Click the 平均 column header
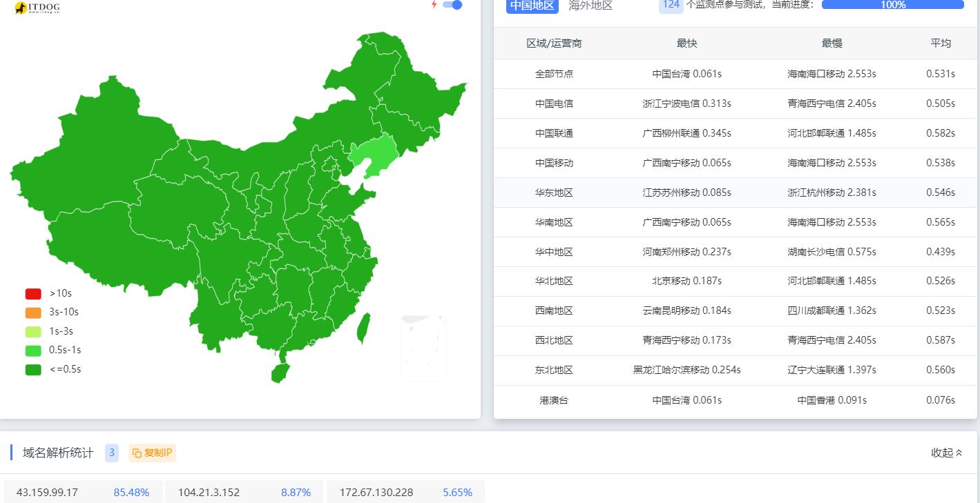Viewport: 980px width, 503px height. (941, 43)
